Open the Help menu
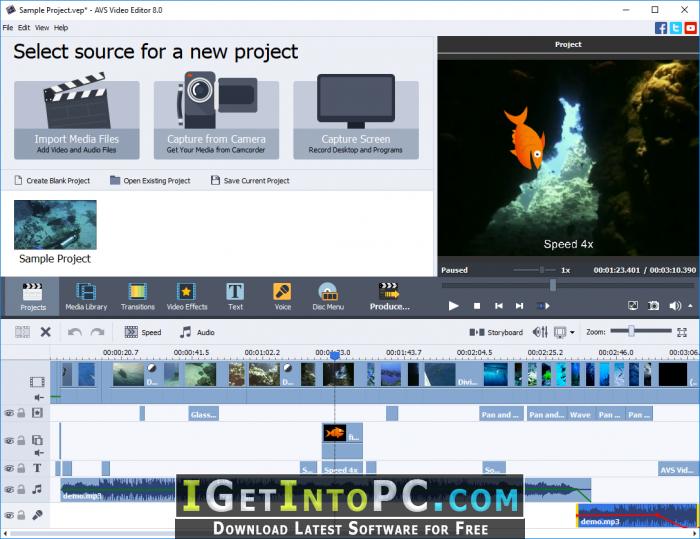The width and height of the screenshot is (700, 539). click(x=61, y=28)
